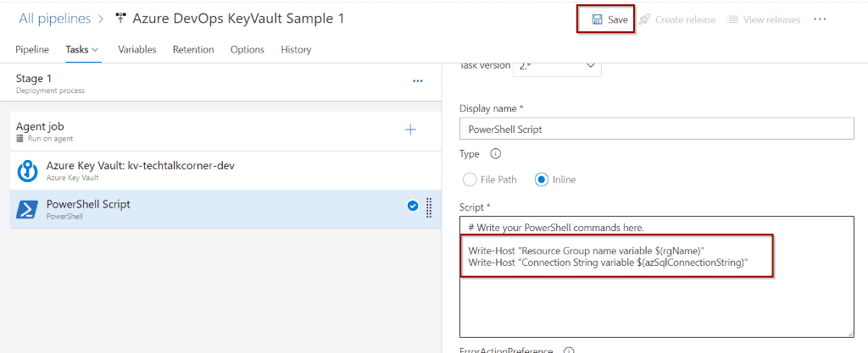The width and height of the screenshot is (868, 353).
Task: Open the Stage 1 ellipsis menu
Action: pyautogui.click(x=417, y=81)
